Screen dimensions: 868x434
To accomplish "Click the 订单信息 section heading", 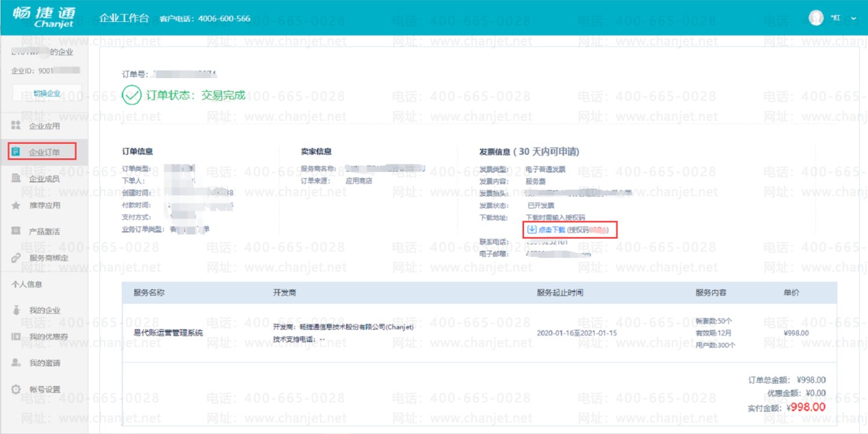I will (138, 152).
